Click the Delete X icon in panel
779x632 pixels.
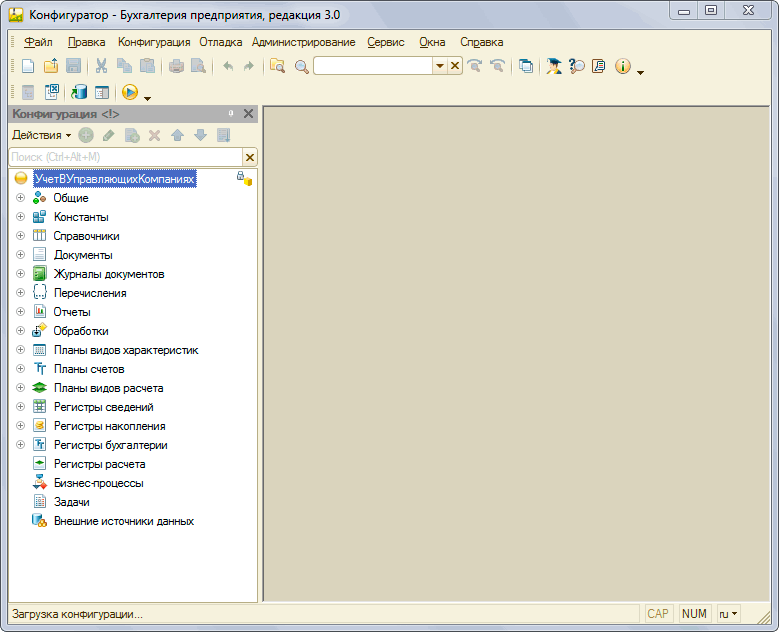point(155,135)
